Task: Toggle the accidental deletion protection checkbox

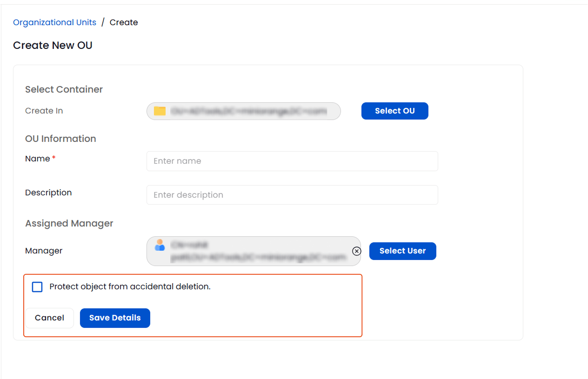Action: tap(37, 287)
